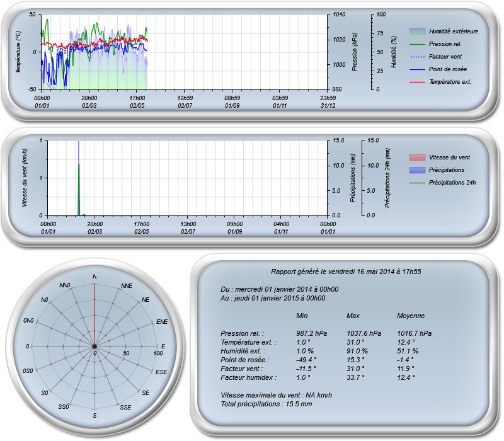Image resolution: width=504 pixels, height=441 pixels.
Task: Click the wind rose center point
Action: [94, 346]
